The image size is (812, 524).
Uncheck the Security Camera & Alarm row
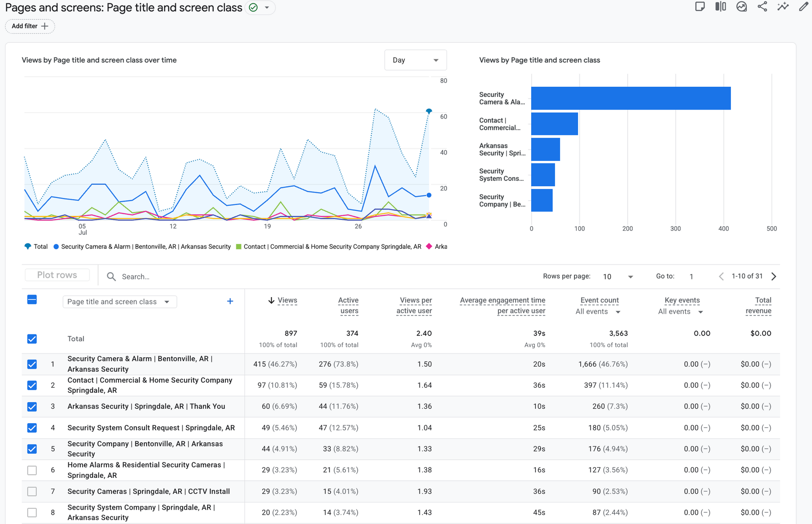tap(32, 364)
